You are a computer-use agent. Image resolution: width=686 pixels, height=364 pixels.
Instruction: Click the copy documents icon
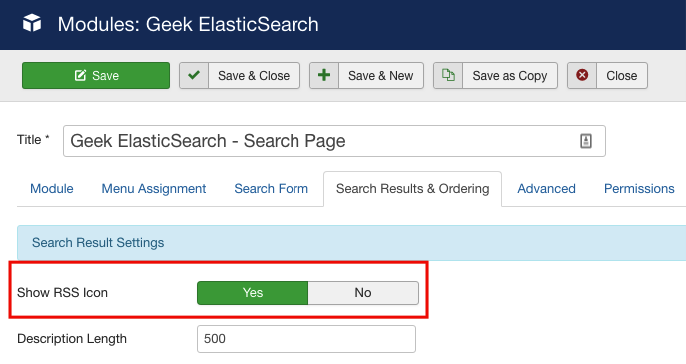tap(448, 75)
